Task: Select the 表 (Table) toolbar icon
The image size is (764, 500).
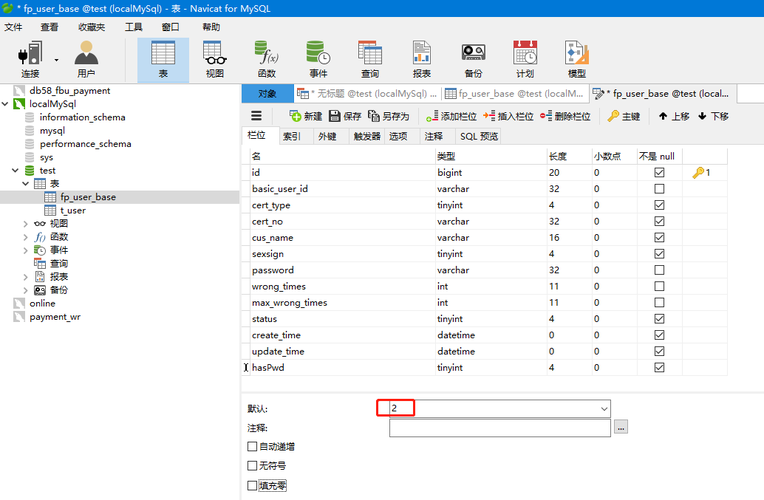Action: click(x=163, y=60)
